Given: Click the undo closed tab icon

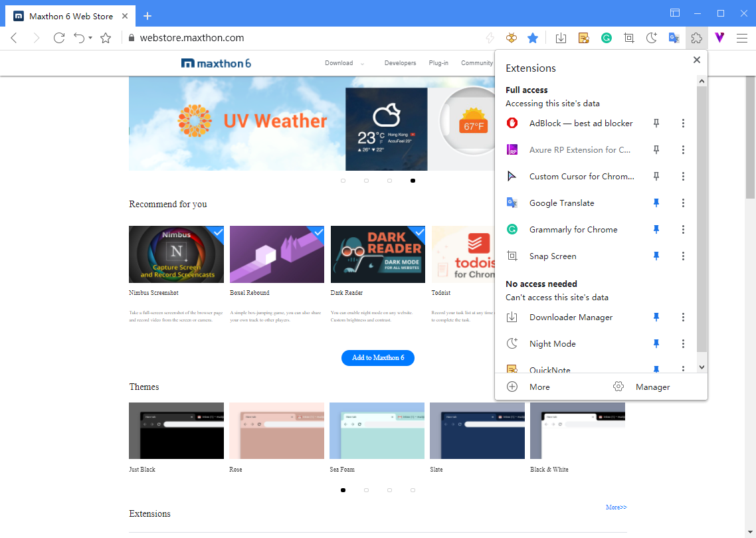Looking at the screenshot, I should click(79, 38).
